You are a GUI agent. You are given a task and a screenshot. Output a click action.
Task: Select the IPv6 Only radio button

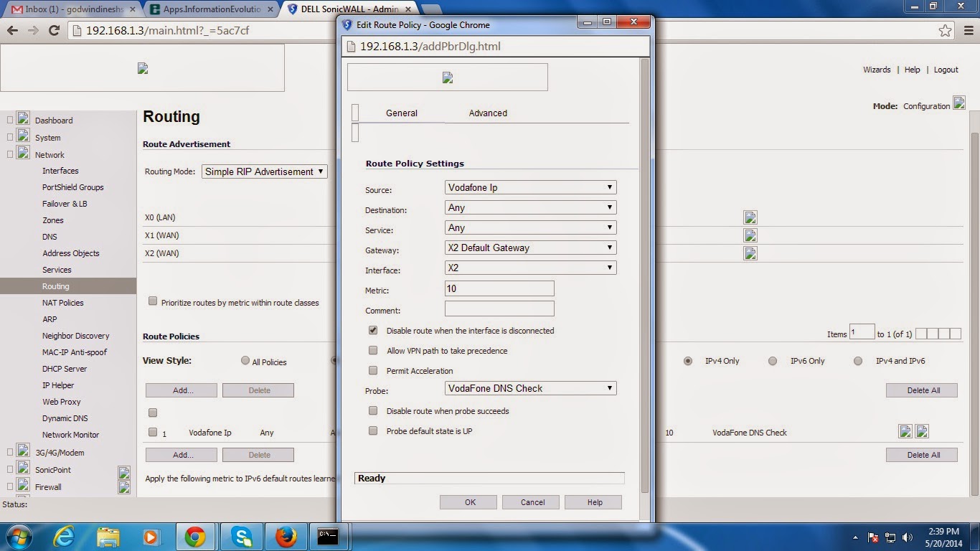click(x=773, y=361)
